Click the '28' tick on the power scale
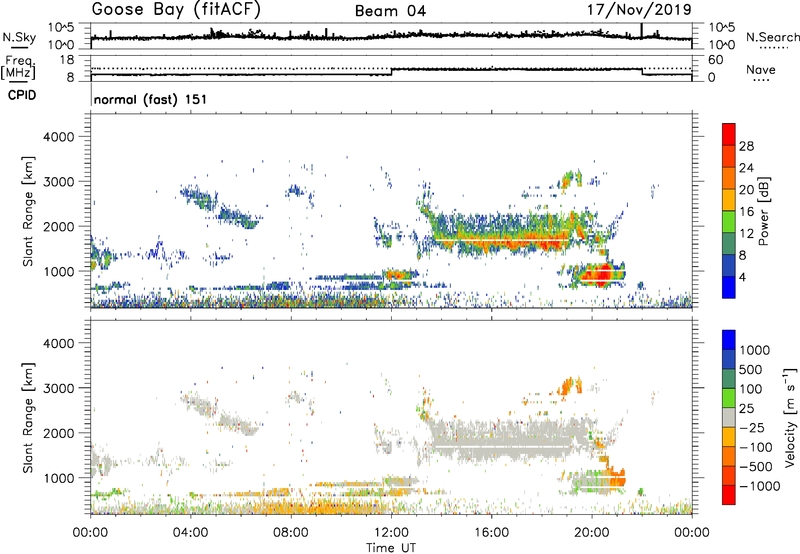 [746, 146]
